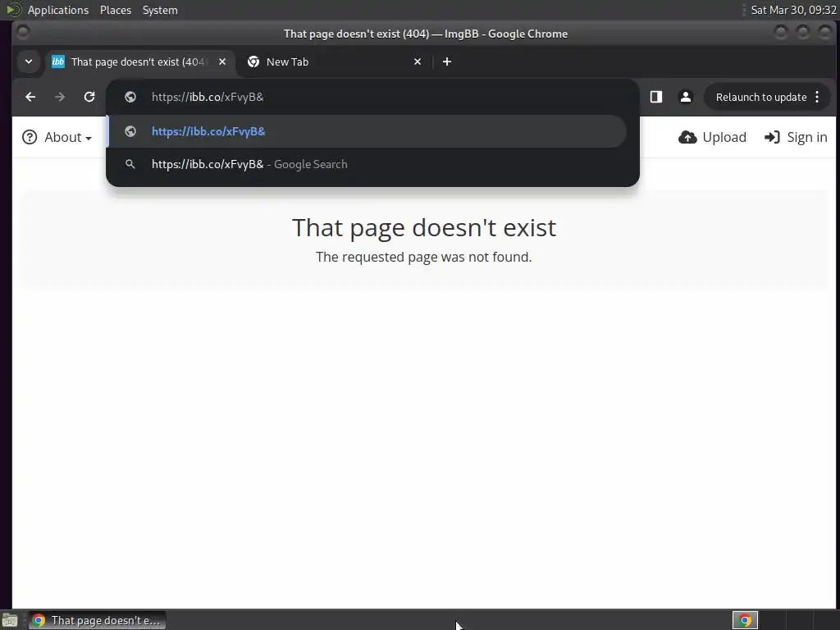Open the Chrome profile icon
Viewport: 840px width, 630px height.
click(x=685, y=97)
